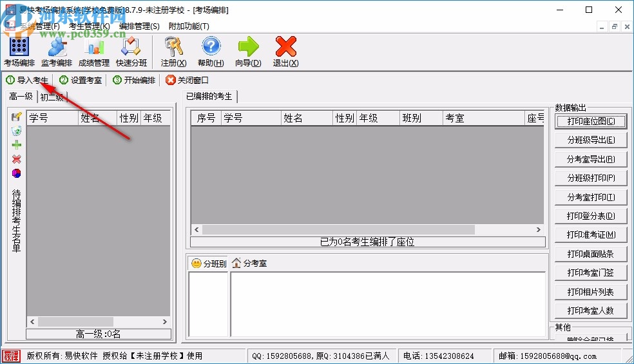Switch to the 高一级 tab
The image size is (634, 364).
(x=21, y=97)
